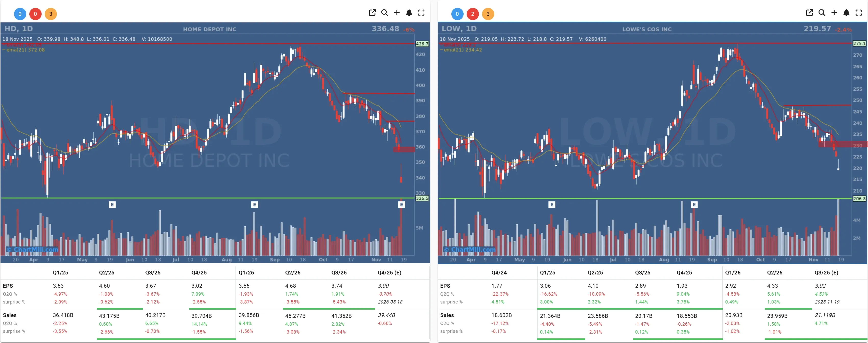Image resolution: width=868 pixels, height=343 pixels.
Task: Add an indicator using the plus icon on LOW
Action: [834, 12]
